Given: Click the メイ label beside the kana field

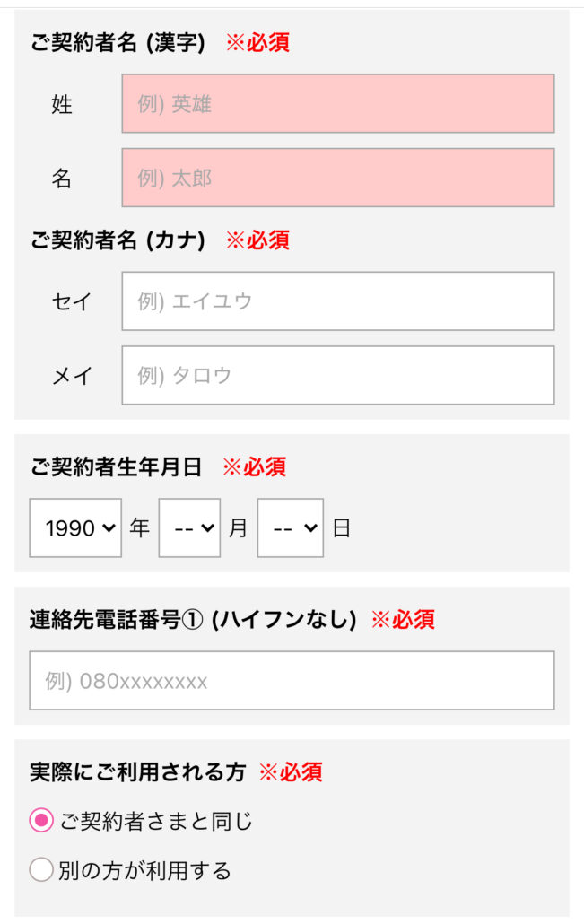Looking at the screenshot, I should [72, 376].
